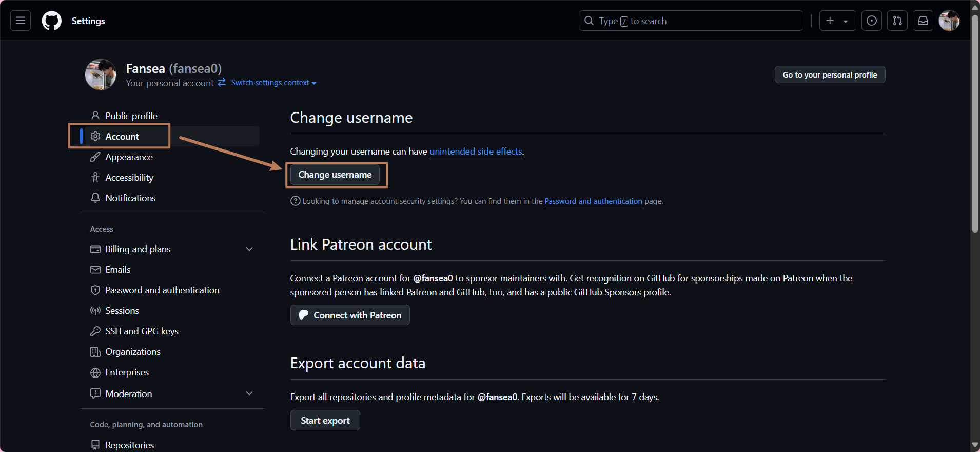Go to SSH and GPG keys

tap(142, 331)
